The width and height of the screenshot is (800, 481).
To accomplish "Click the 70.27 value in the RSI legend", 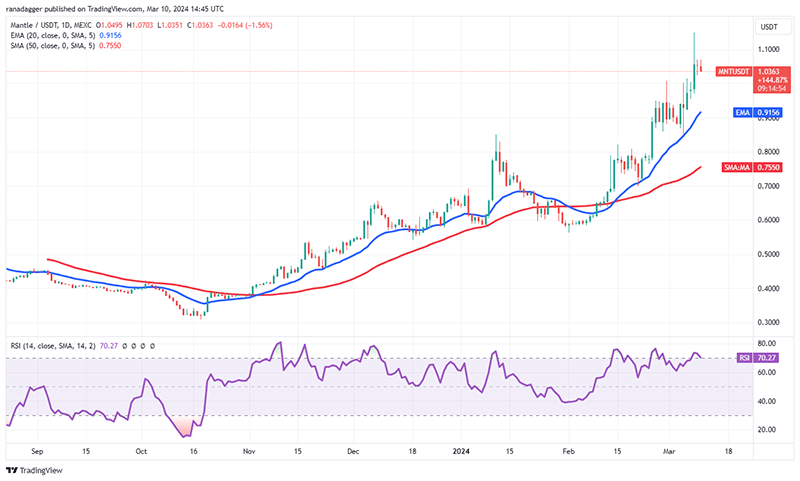I will coord(109,346).
